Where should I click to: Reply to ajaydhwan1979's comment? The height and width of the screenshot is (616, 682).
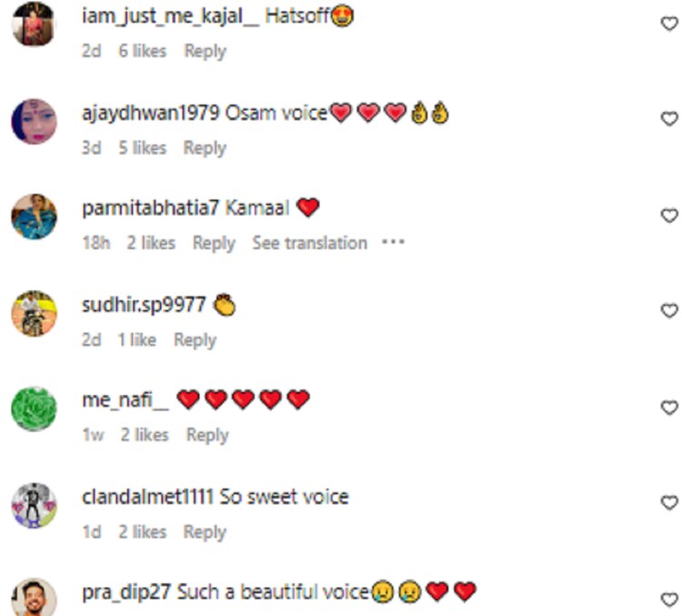205,148
